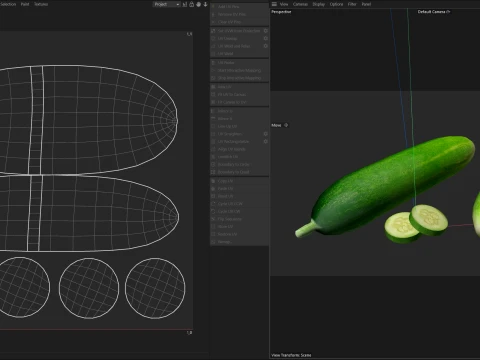
Task: Open the UV editor Paint menu
Action: coord(25,4)
